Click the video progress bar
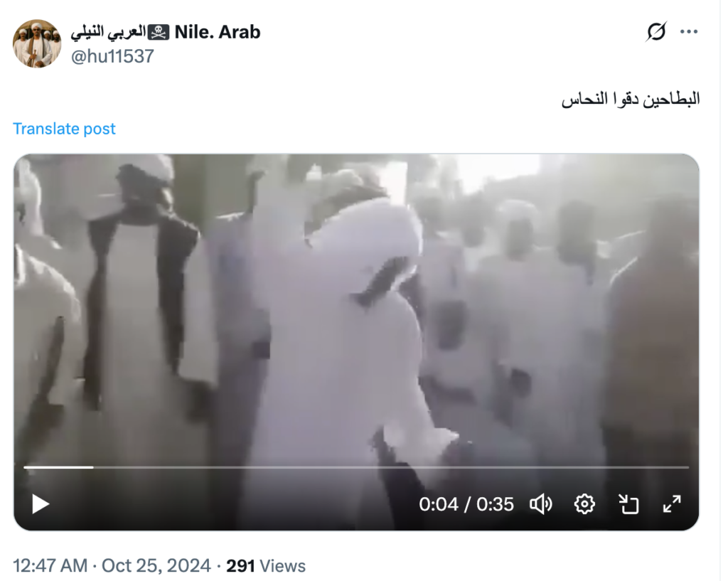728x581 pixels. [x=356, y=467]
